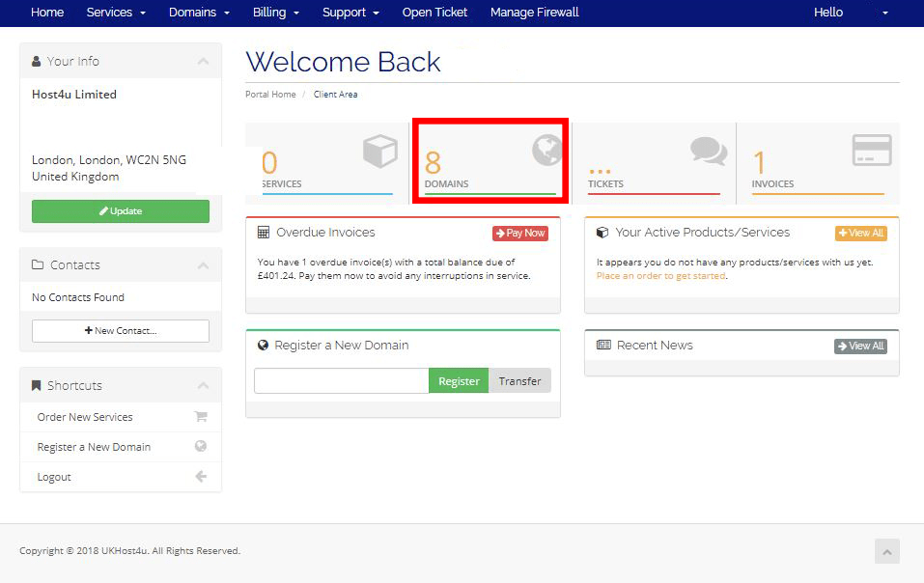Open the 1 Invoices stat tile
The width and height of the screenshot is (924, 583).
point(818,163)
